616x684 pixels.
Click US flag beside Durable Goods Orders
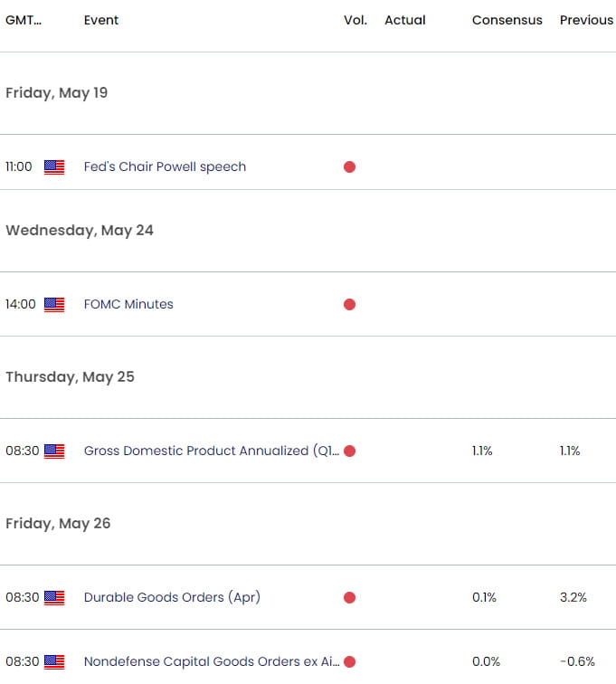tap(54, 597)
